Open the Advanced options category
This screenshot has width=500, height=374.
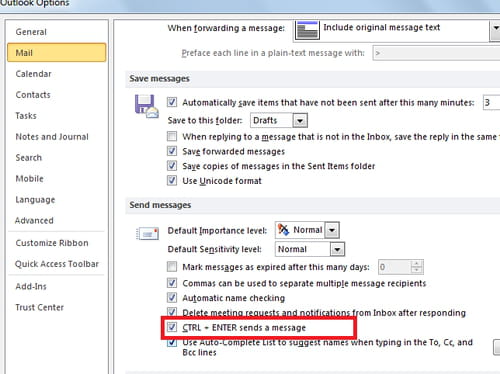pos(34,220)
